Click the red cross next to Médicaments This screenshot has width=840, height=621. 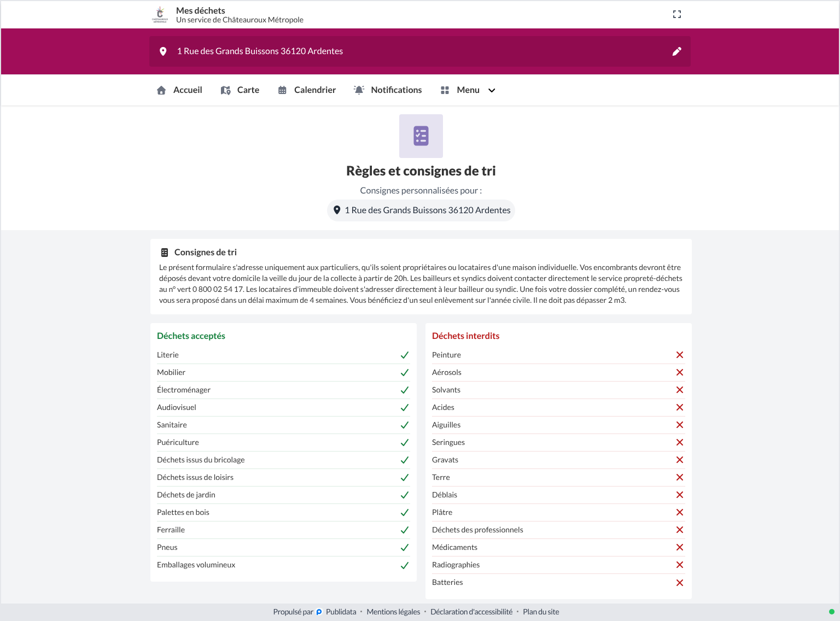[680, 547]
